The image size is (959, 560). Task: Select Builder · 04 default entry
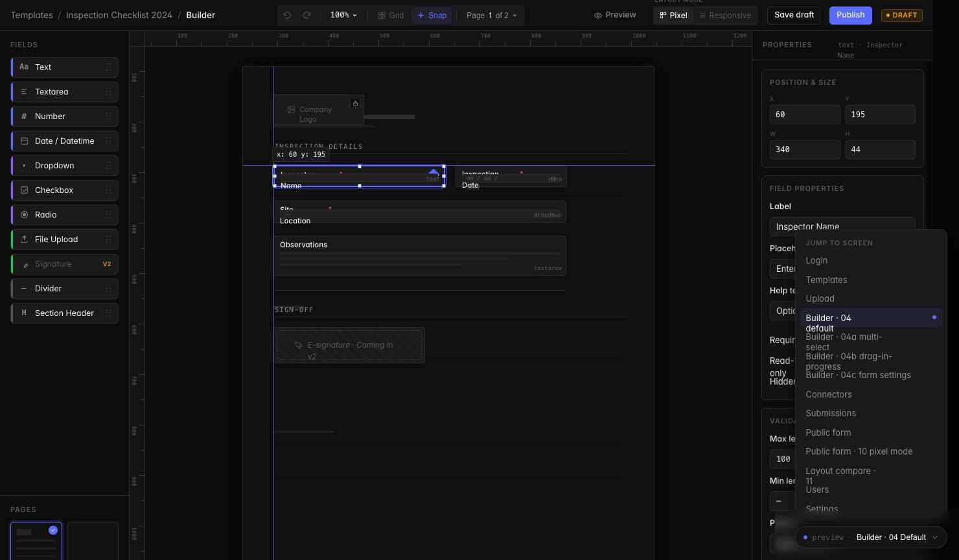click(871, 318)
